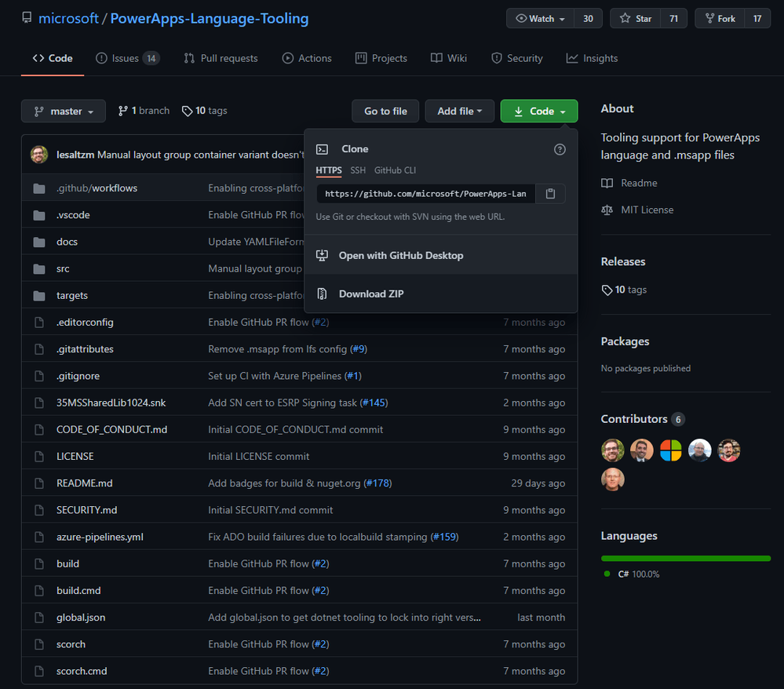
Task: Open the stargazers count 71
Action: [674, 19]
